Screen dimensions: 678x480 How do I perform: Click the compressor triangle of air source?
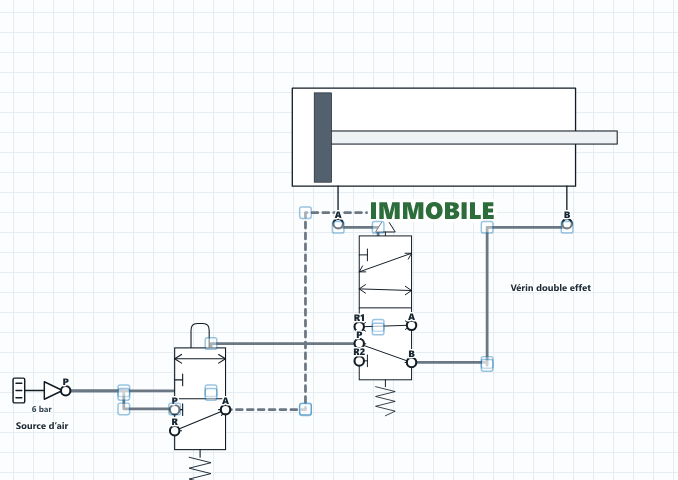pos(52,390)
